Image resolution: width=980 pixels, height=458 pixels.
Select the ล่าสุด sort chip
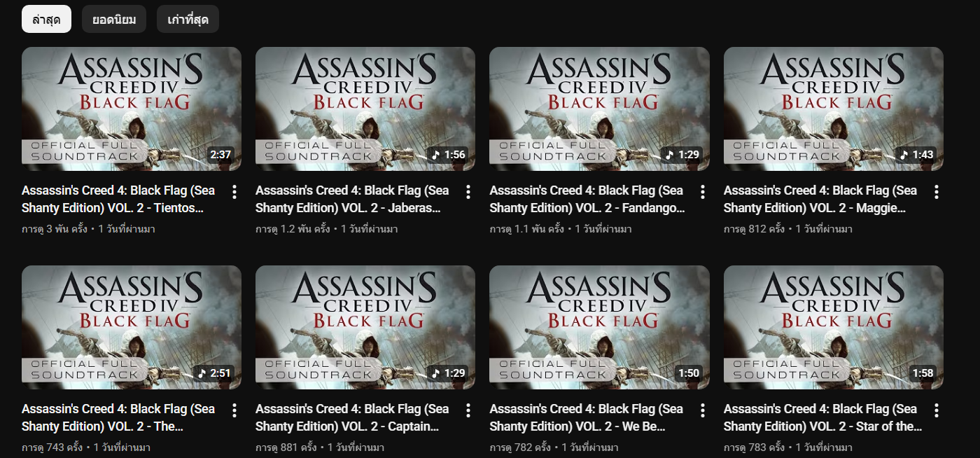click(46, 19)
